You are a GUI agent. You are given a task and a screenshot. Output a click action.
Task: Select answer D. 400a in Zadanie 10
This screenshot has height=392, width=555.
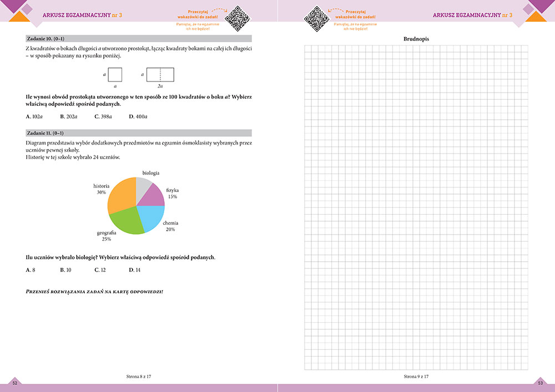pyautogui.click(x=138, y=116)
